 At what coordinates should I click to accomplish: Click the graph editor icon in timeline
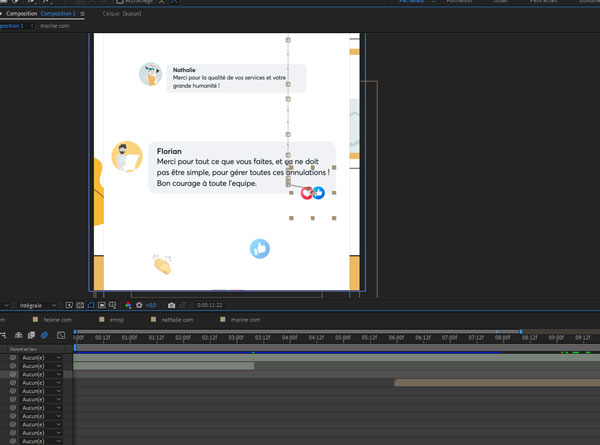[61, 334]
